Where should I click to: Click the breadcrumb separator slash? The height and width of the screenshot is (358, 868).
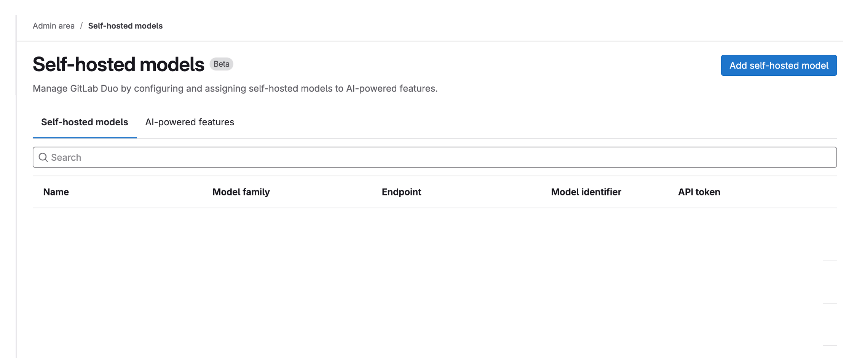81,26
